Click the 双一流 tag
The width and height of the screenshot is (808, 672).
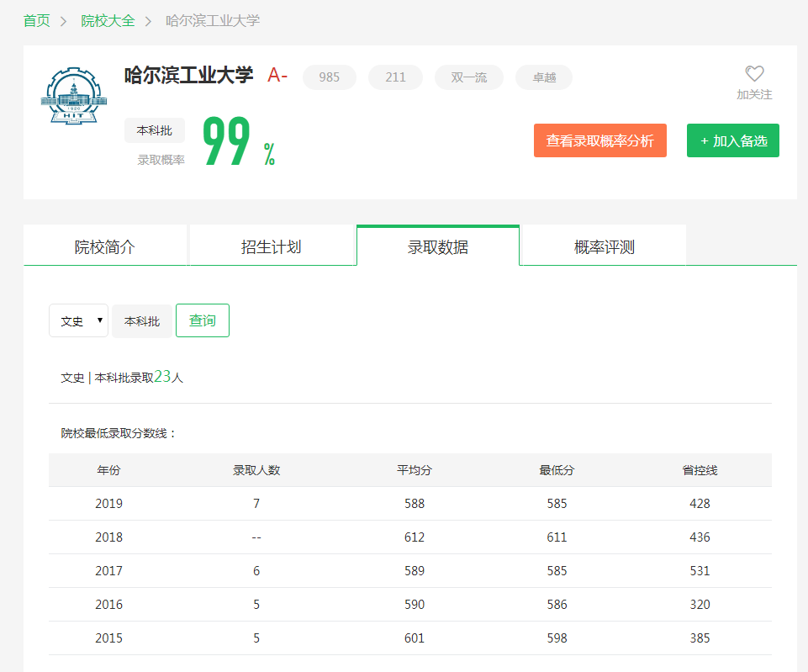coord(469,77)
